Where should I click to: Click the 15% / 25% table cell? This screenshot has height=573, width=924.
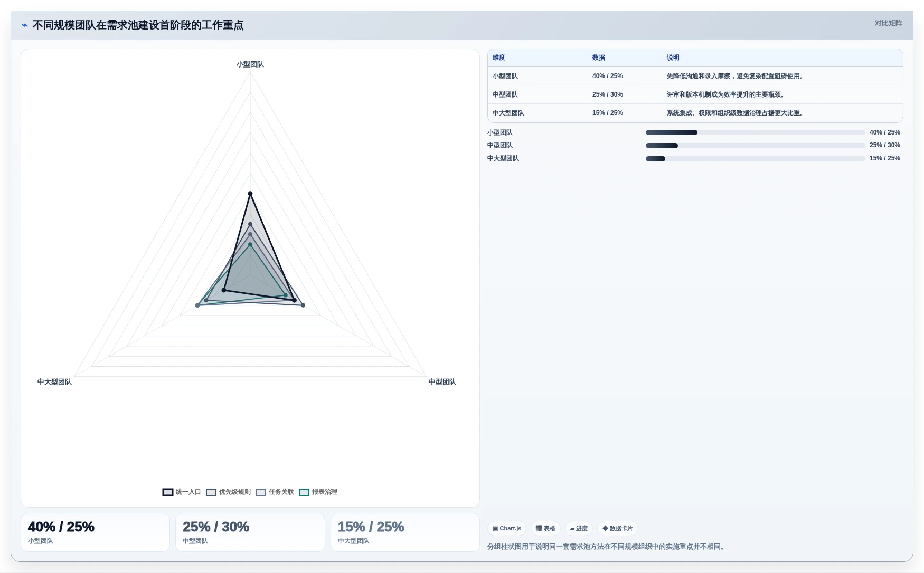608,113
